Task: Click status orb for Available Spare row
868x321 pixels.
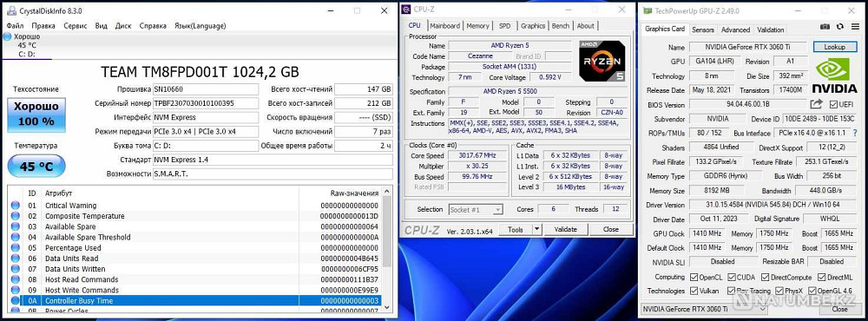Action: coord(16,226)
